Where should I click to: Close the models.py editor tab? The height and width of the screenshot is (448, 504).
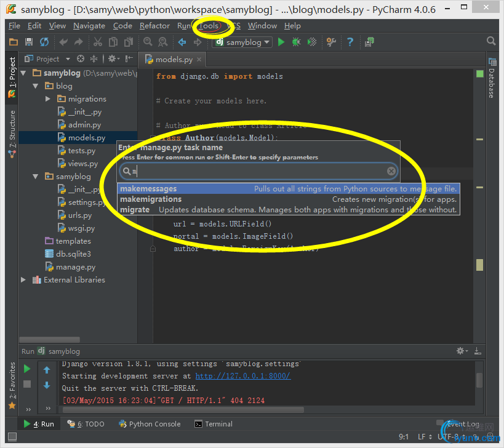click(x=199, y=59)
